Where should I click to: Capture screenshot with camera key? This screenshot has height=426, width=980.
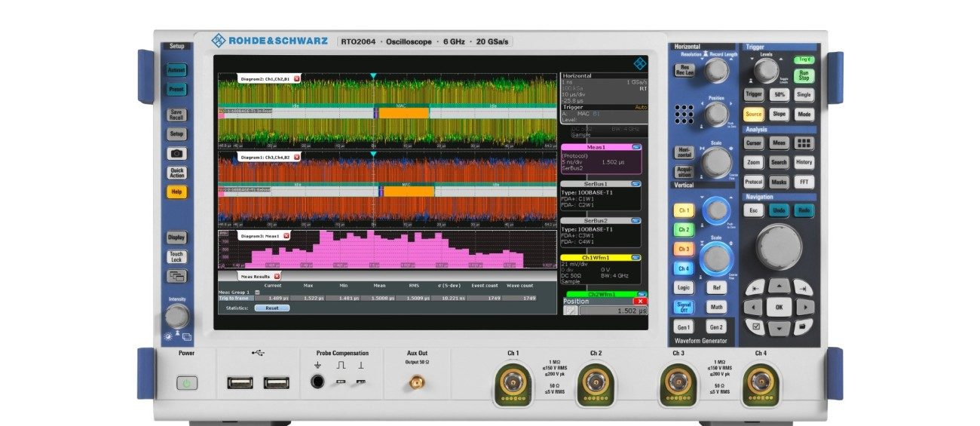click(176, 153)
